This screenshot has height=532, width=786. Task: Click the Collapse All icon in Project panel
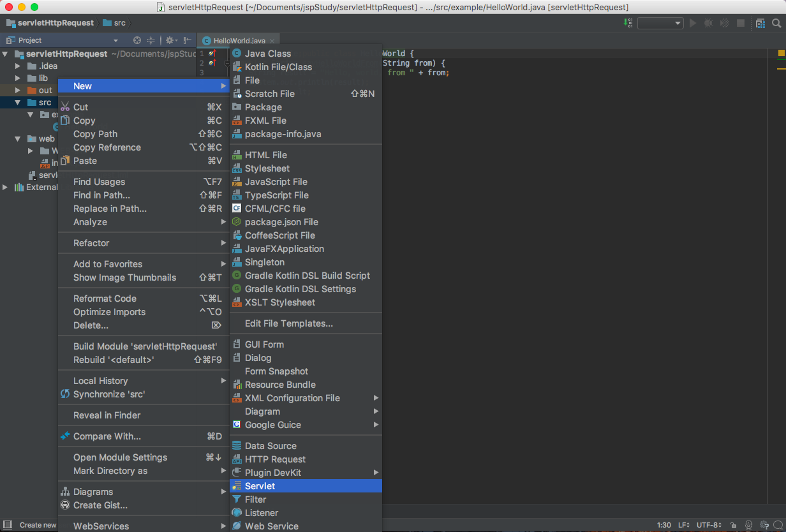151,40
